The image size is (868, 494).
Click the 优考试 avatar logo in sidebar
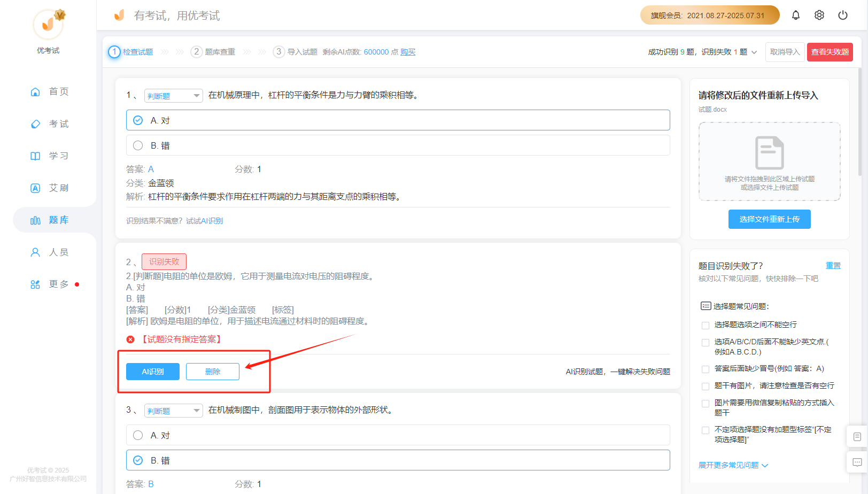(48, 24)
